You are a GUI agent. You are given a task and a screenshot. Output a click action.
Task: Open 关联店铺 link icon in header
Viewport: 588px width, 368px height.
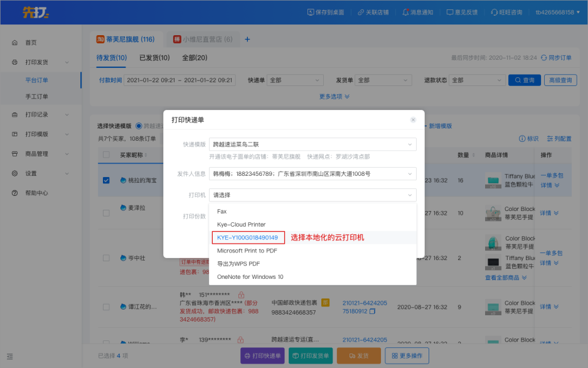[x=361, y=12]
